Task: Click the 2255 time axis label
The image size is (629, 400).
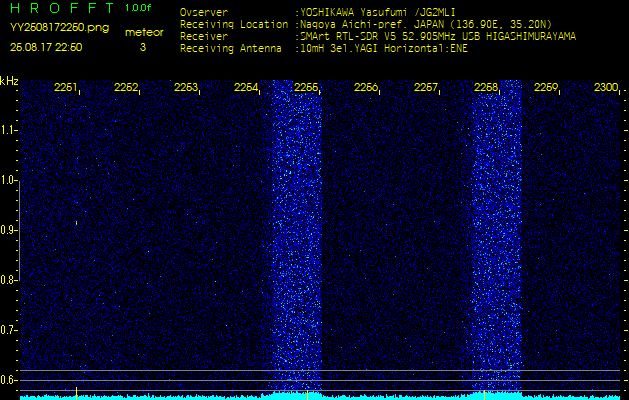Action: tap(306, 87)
